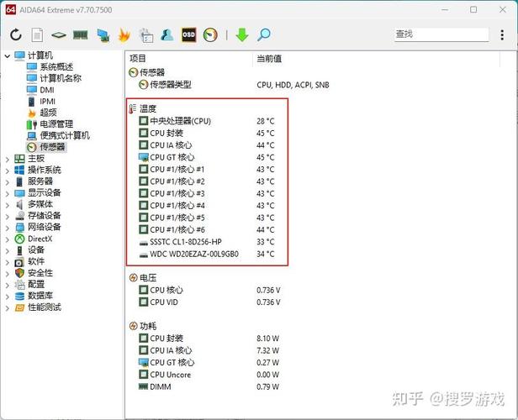Select 系统概述 in the tree
Image resolution: width=518 pixels, height=420 pixels.
[x=56, y=67]
